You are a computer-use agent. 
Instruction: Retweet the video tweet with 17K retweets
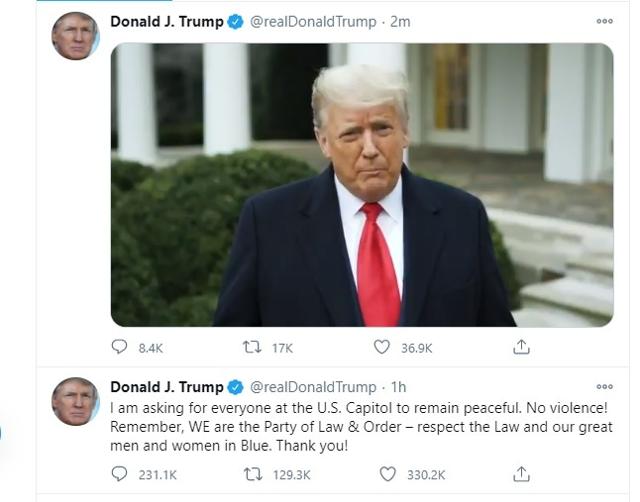coord(252,347)
